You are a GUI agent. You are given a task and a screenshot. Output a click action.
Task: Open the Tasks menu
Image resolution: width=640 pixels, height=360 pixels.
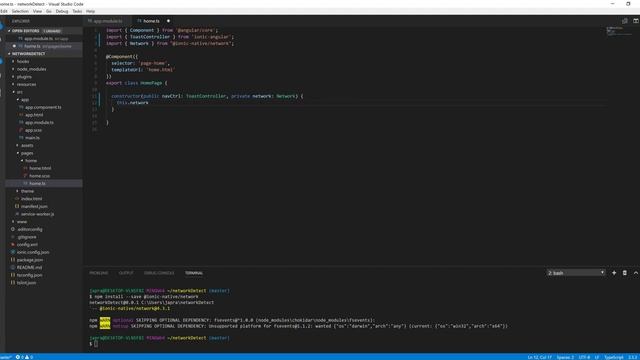pyautogui.click(x=77, y=11)
